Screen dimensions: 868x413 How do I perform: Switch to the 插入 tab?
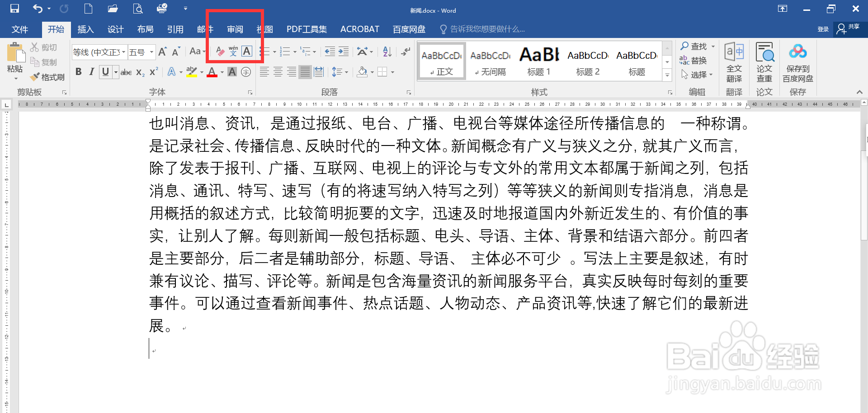pyautogui.click(x=85, y=29)
